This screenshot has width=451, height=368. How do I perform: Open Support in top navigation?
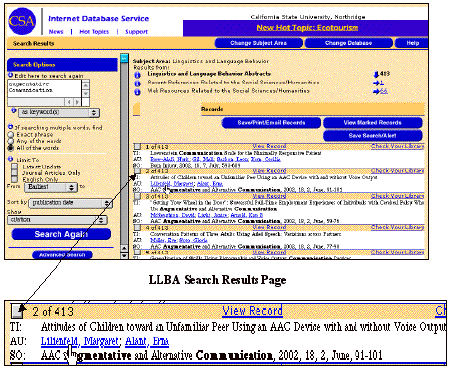[x=136, y=32]
